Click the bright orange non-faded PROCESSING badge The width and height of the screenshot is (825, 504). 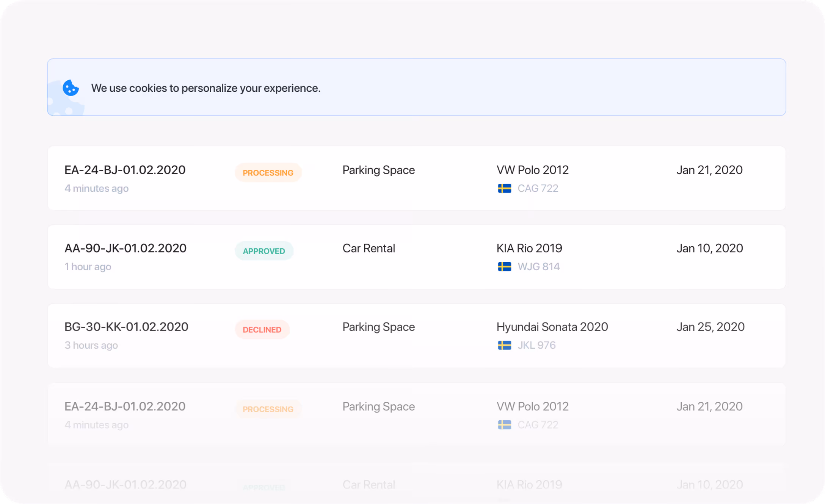click(268, 172)
